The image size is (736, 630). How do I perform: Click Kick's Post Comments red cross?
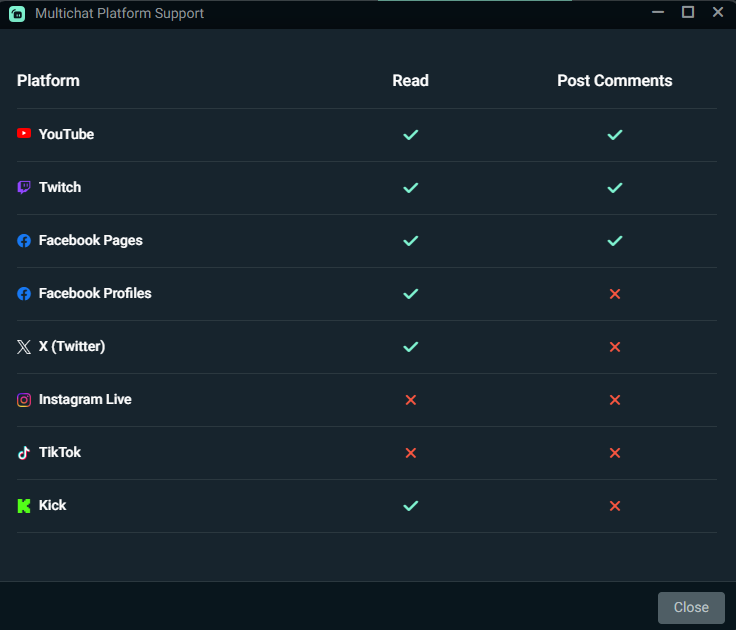pyautogui.click(x=615, y=506)
